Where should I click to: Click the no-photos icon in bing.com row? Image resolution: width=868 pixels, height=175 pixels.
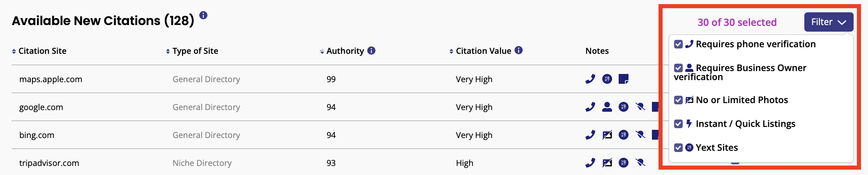[x=607, y=135]
